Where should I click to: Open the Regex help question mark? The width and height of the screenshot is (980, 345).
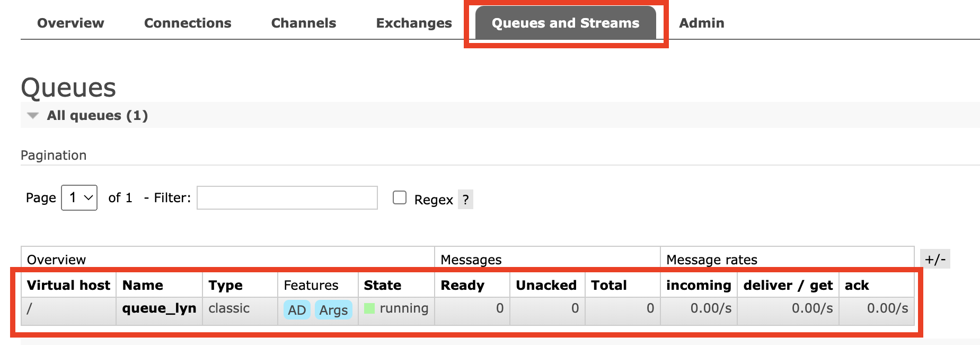[465, 200]
